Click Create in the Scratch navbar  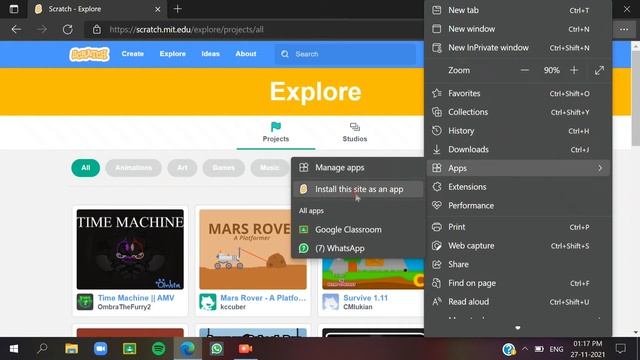click(x=133, y=54)
